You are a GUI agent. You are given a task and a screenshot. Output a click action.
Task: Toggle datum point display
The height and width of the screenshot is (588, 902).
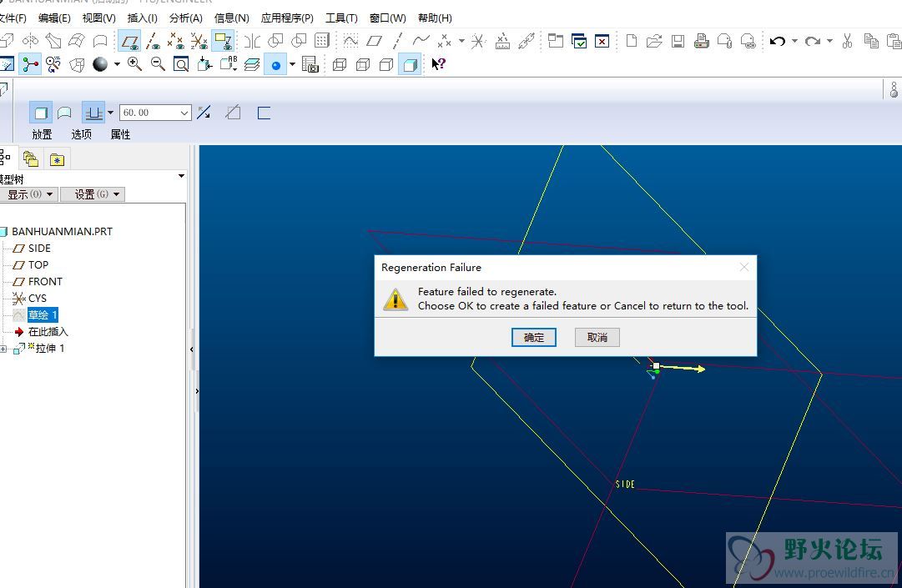176,41
